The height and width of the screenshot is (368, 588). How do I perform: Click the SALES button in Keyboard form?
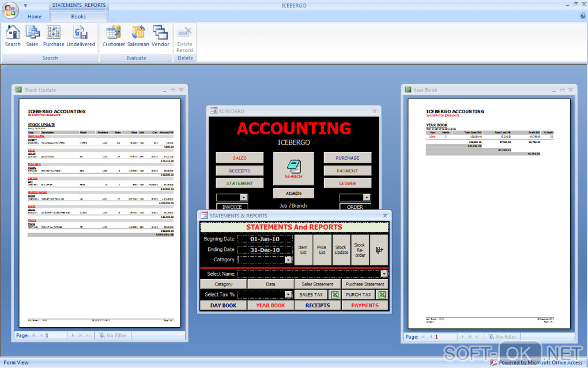tap(240, 158)
